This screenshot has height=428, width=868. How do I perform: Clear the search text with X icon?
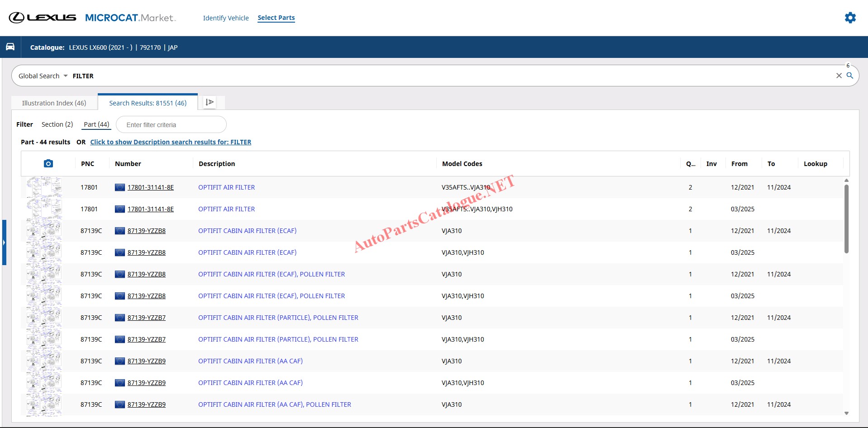pyautogui.click(x=839, y=76)
